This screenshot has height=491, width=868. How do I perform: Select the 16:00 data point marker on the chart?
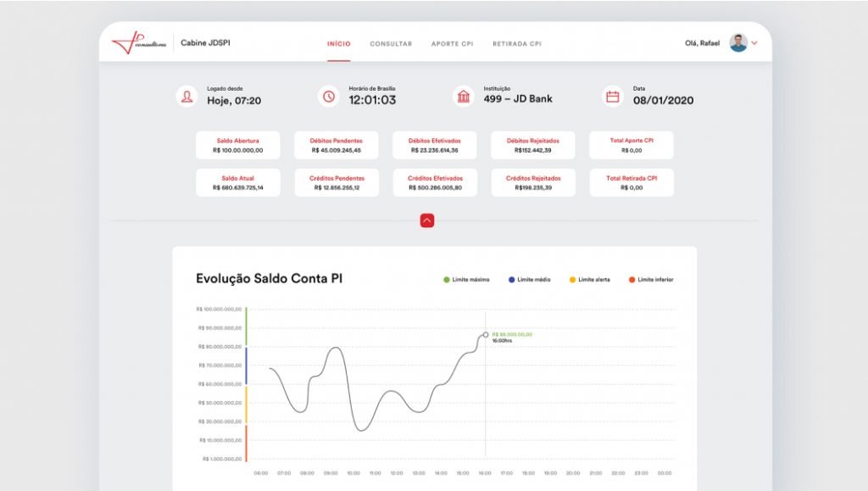point(485,336)
